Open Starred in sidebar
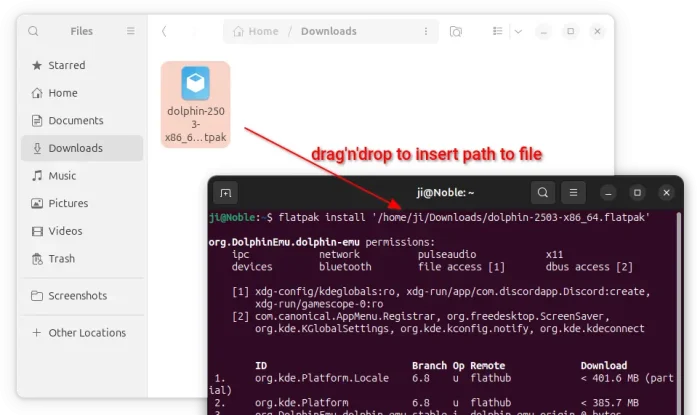Image resolution: width=700 pixels, height=415 pixels. (x=82, y=65)
